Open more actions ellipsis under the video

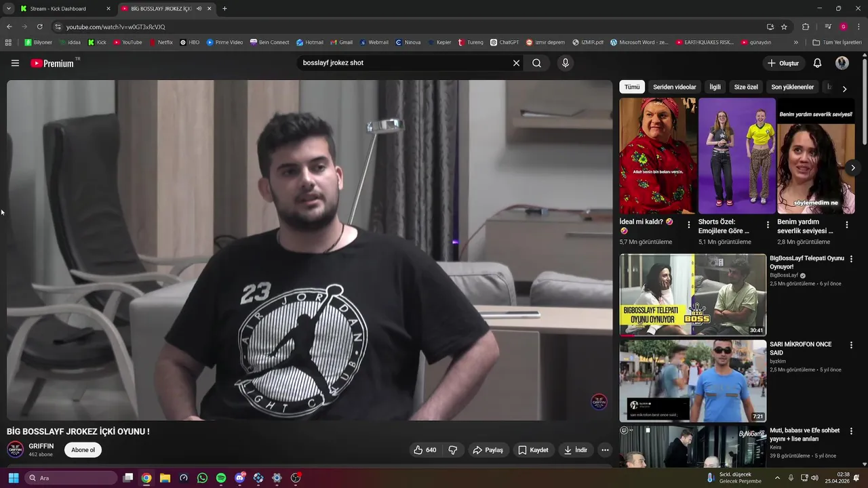(x=605, y=450)
